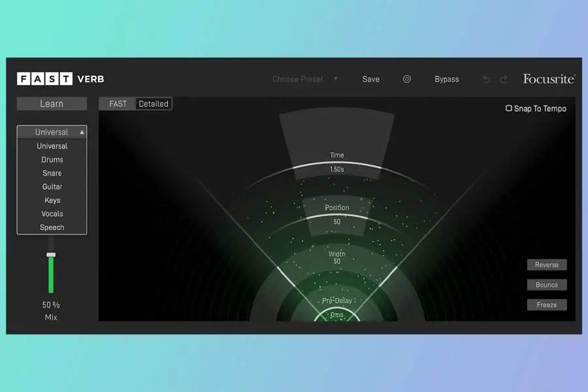Click the Save preset button
This screenshot has width=588, height=392.
tap(371, 79)
